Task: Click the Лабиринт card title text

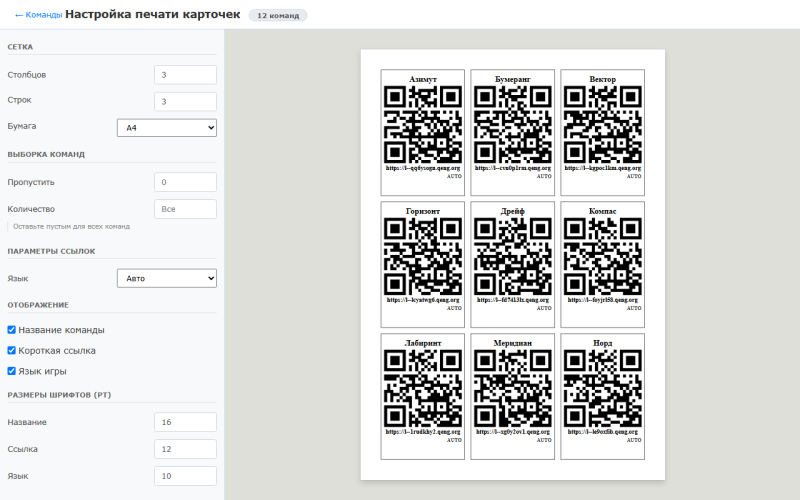Action: click(x=423, y=343)
